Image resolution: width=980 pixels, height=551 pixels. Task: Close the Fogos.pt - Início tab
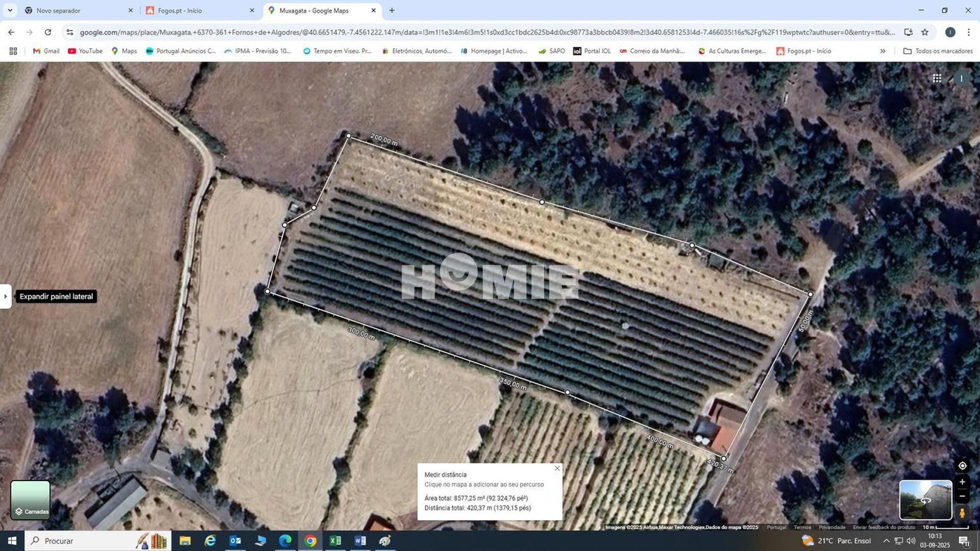pos(252,10)
